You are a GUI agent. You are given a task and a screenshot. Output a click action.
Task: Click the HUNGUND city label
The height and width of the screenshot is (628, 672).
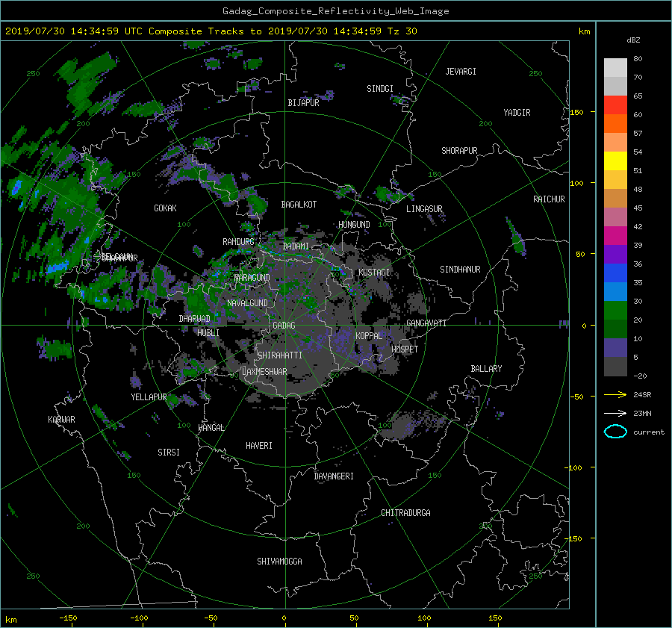tap(354, 225)
